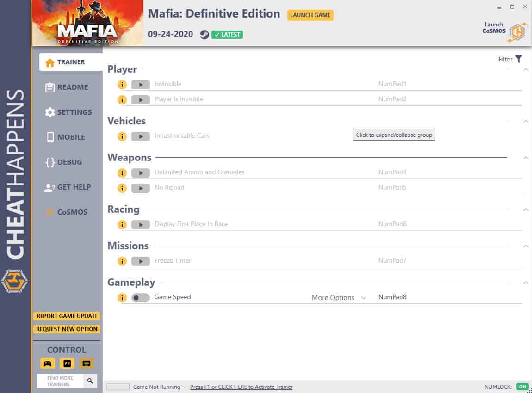Collapse the Weapons group

(526, 158)
